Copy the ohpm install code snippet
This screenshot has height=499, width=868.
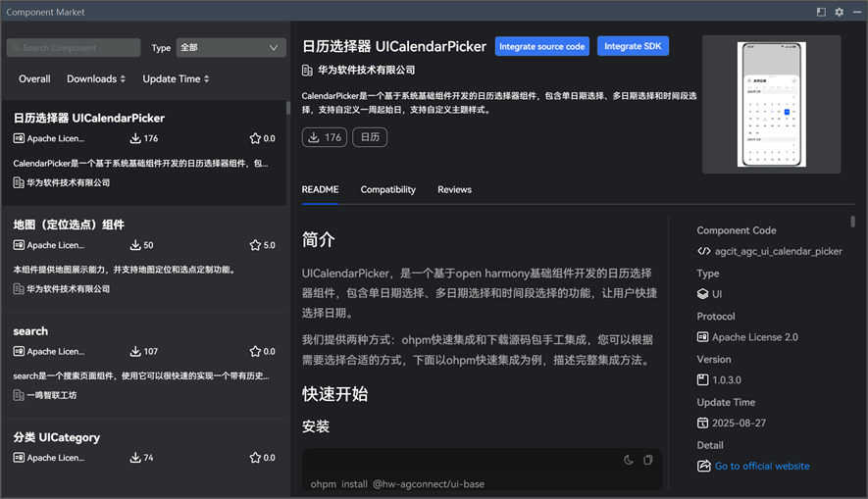(x=647, y=460)
